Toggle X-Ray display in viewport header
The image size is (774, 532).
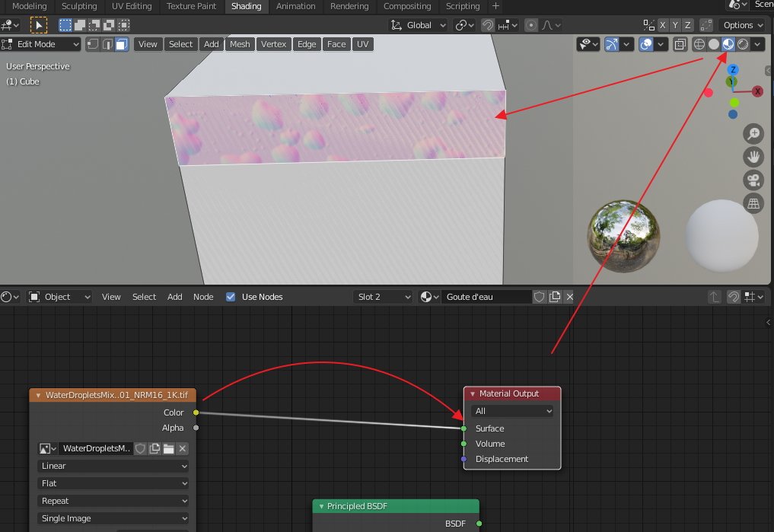tap(680, 44)
